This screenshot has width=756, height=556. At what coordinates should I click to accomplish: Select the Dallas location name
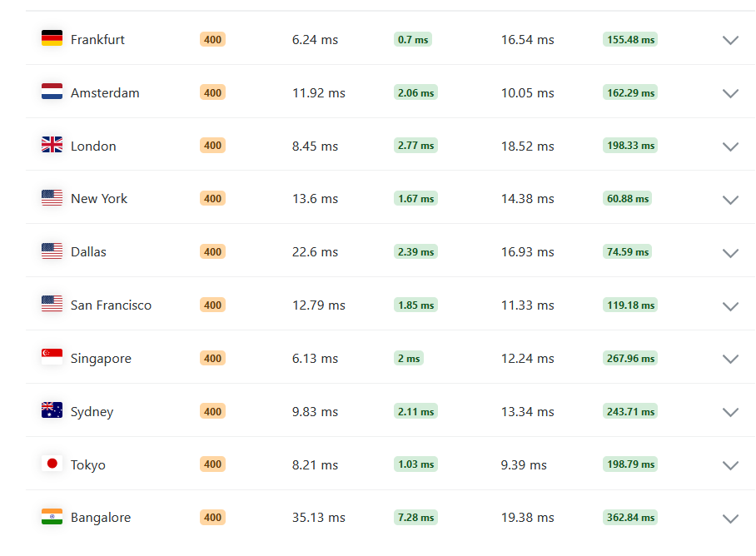click(88, 252)
